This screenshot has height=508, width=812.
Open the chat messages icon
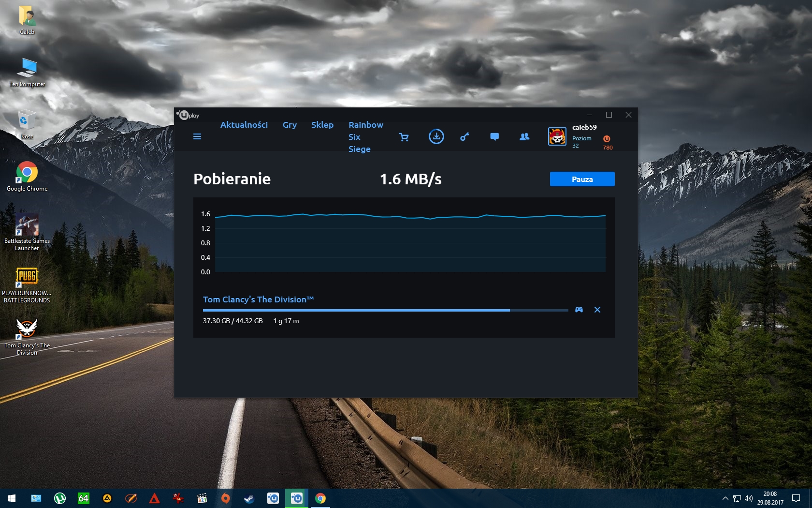tap(494, 137)
